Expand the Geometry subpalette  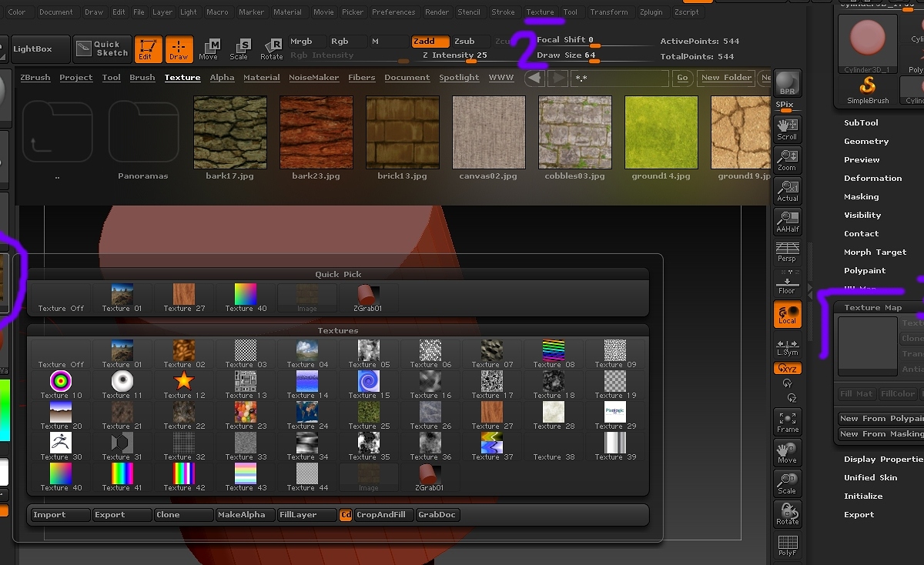pyautogui.click(x=866, y=142)
